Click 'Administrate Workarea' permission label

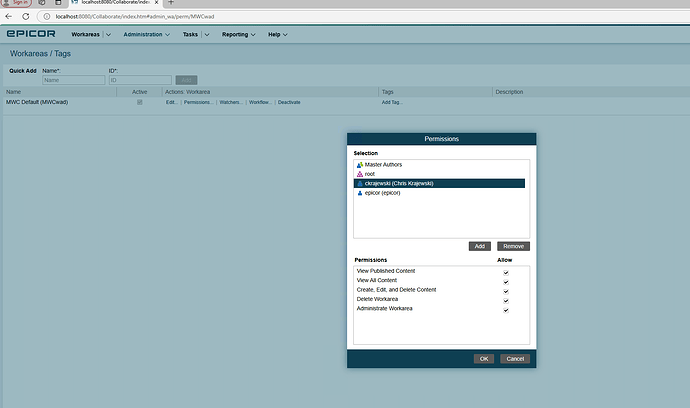[385, 309]
